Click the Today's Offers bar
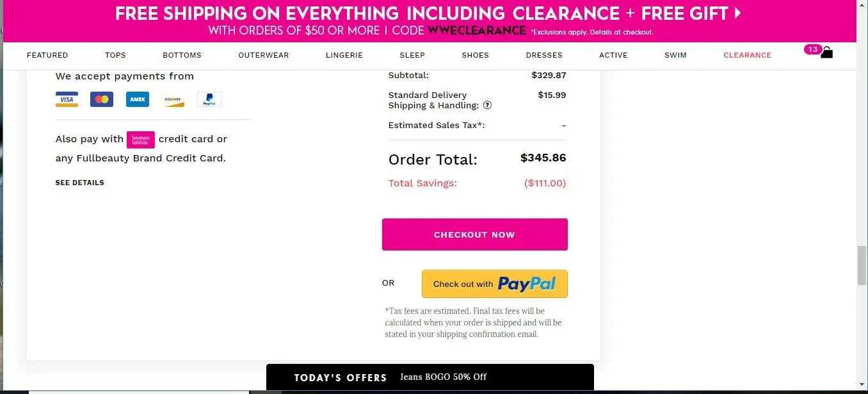The image size is (868, 394). point(430,377)
